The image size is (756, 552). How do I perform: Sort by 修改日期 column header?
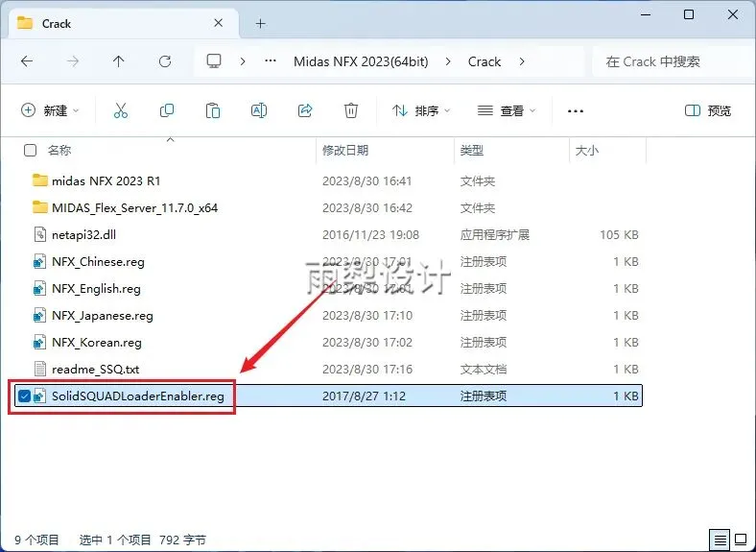tap(345, 151)
